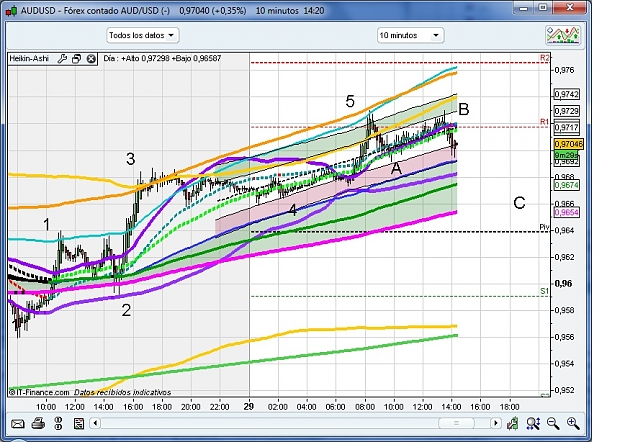The image size is (625, 442).
Task: Click the R1 resistance label
Action: tap(544, 122)
